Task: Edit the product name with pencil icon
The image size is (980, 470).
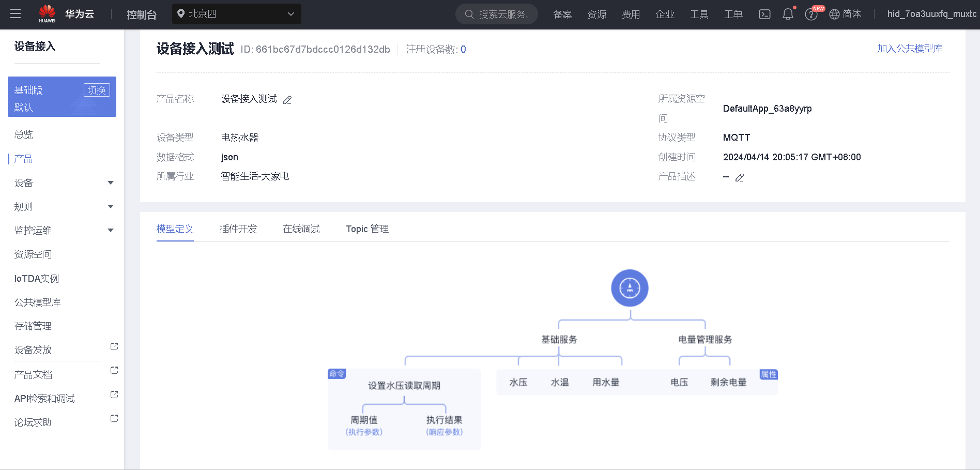Action: point(287,100)
